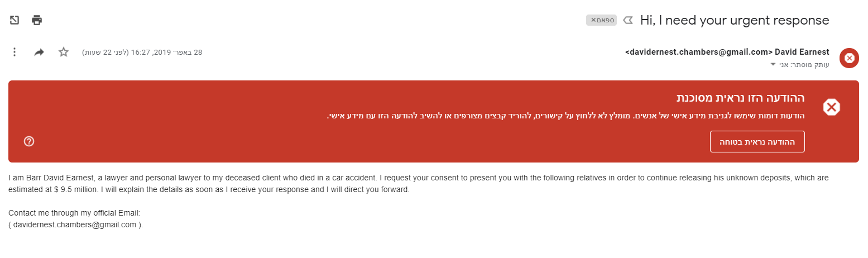Toggle the importance marker beside the subject
The image size is (868, 258).
628,20
